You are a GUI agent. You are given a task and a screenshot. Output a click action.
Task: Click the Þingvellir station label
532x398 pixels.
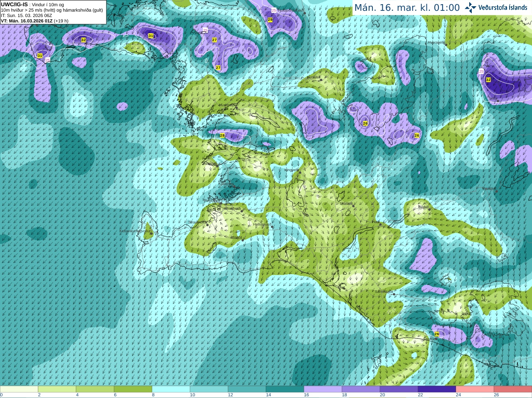pyautogui.click(x=291, y=170)
